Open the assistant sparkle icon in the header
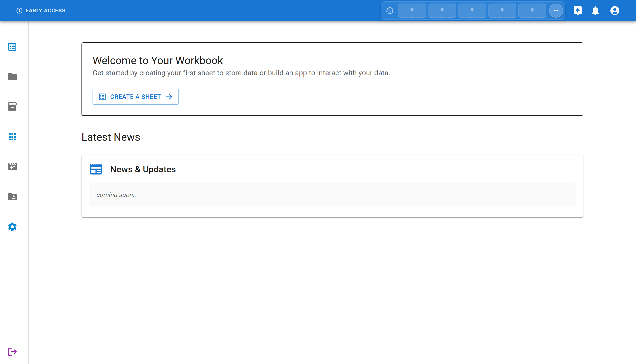The image size is (636, 364). [578, 11]
